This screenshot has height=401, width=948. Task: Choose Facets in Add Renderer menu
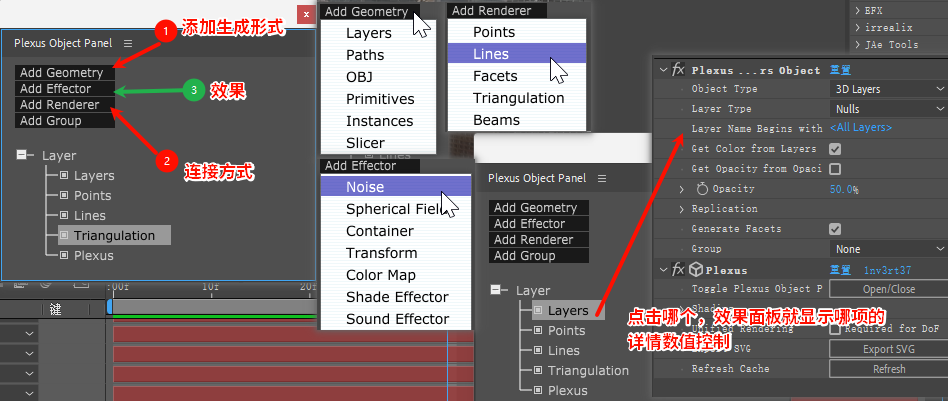coord(517,76)
